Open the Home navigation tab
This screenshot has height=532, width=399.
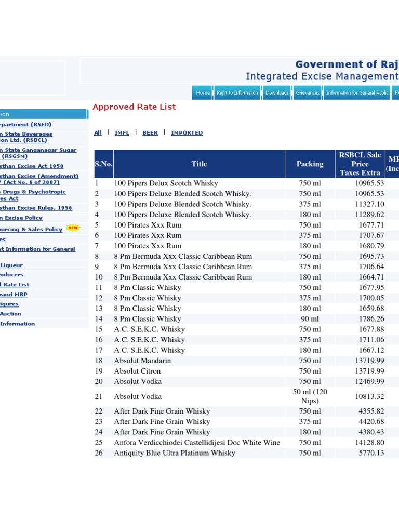tap(203, 93)
